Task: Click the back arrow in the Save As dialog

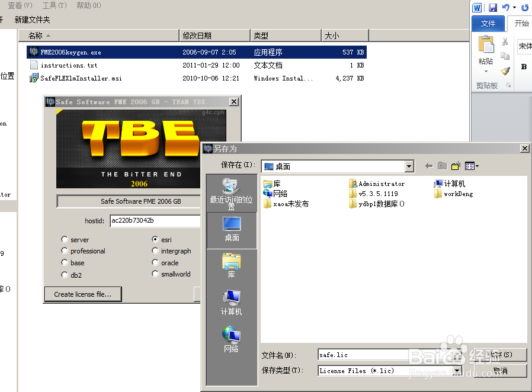Action: pos(429,166)
